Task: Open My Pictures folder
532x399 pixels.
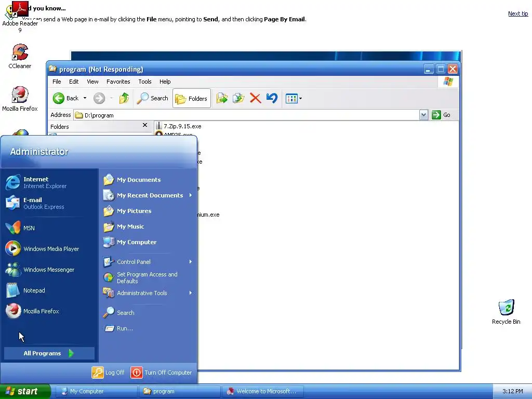Action: [x=148, y=211]
